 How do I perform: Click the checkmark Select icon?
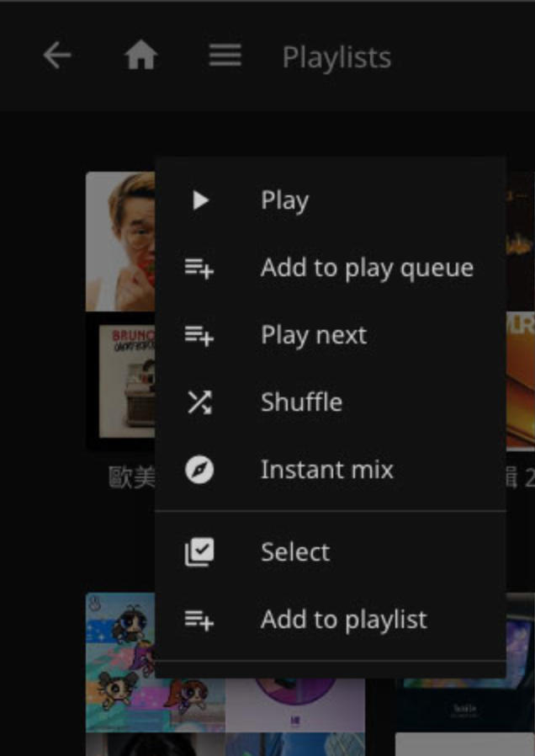click(199, 552)
